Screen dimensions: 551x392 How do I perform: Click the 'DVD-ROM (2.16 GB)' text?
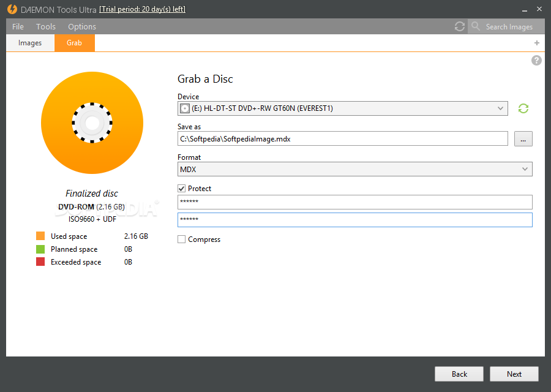tap(91, 207)
